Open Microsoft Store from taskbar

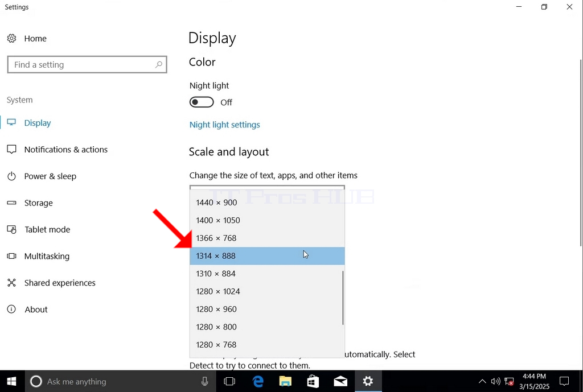coord(313,381)
